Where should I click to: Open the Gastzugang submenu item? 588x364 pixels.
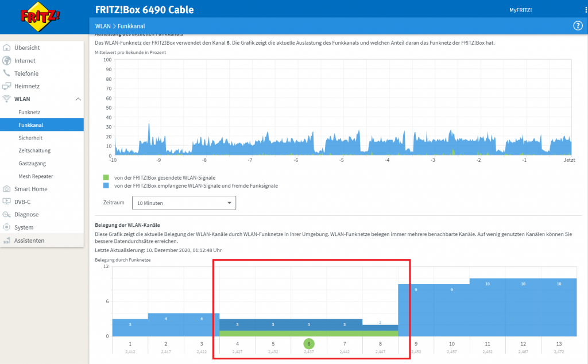pos(32,164)
